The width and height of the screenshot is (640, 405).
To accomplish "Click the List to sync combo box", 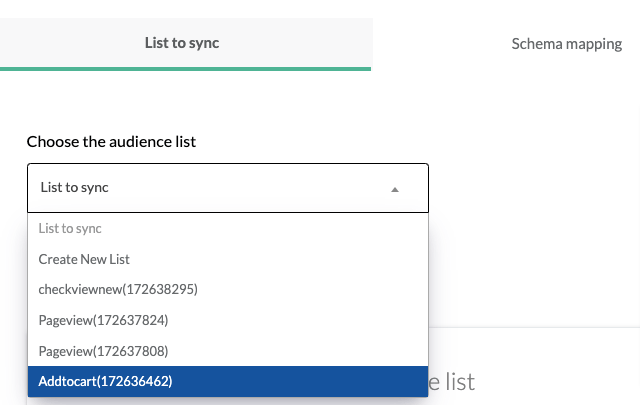I will coord(228,188).
